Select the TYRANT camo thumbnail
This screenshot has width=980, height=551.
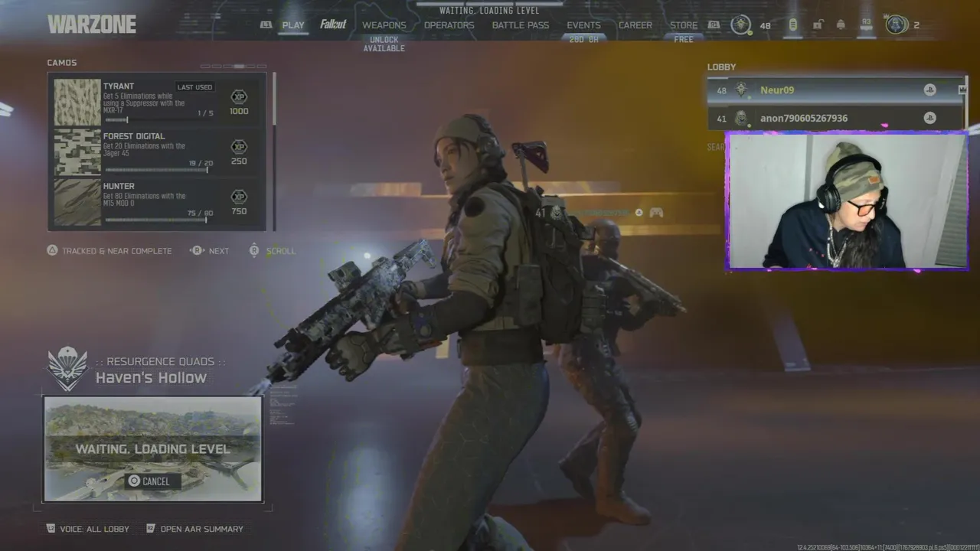77,102
